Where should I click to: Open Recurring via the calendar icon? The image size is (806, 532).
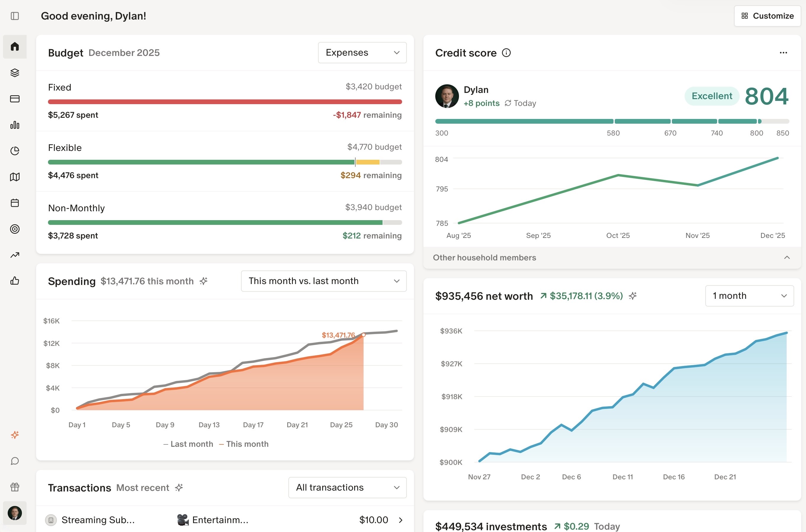point(15,203)
